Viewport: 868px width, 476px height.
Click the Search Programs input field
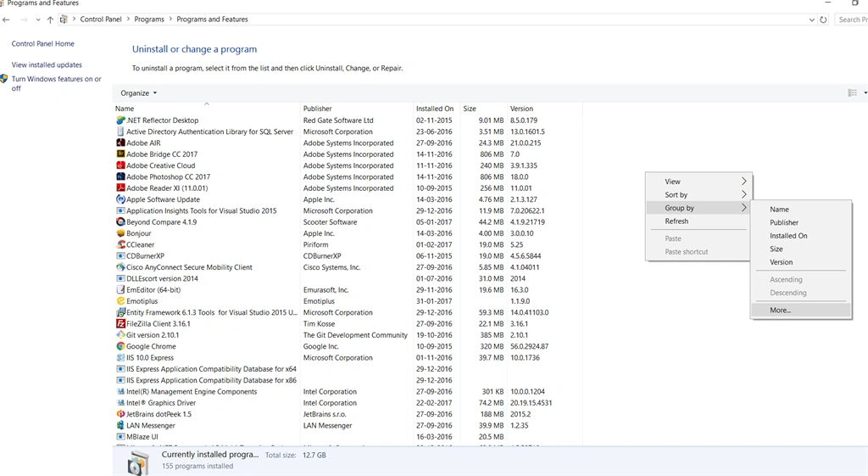851,20
